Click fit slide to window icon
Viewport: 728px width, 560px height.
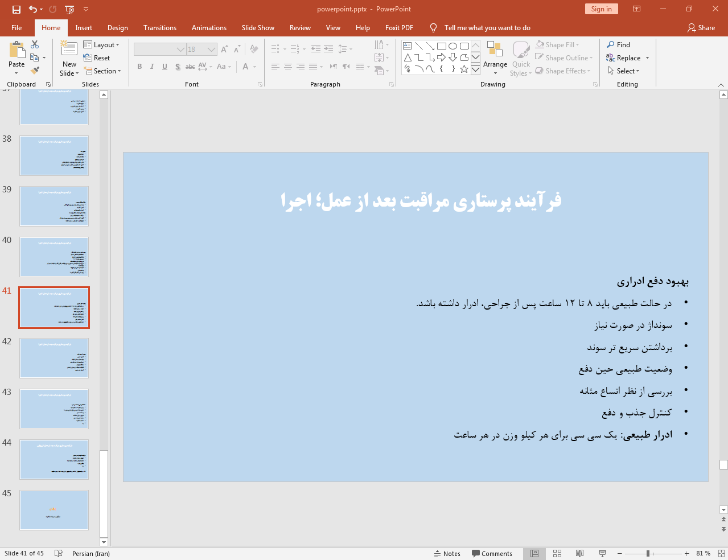pyautogui.click(x=721, y=553)
